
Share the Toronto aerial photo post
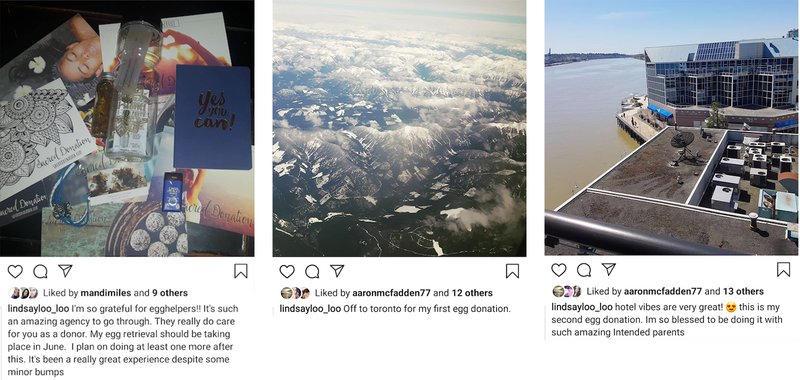[337, 270]
